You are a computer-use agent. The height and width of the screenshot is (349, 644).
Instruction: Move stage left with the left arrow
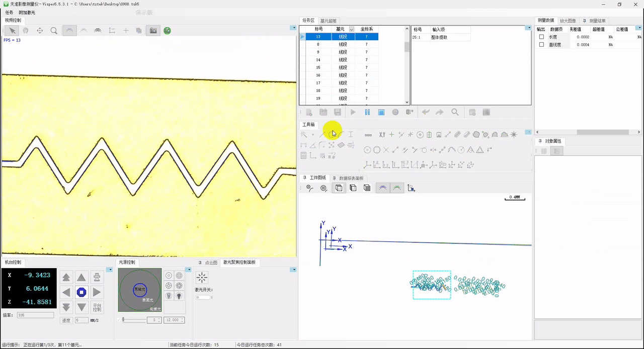coord(66,292)
